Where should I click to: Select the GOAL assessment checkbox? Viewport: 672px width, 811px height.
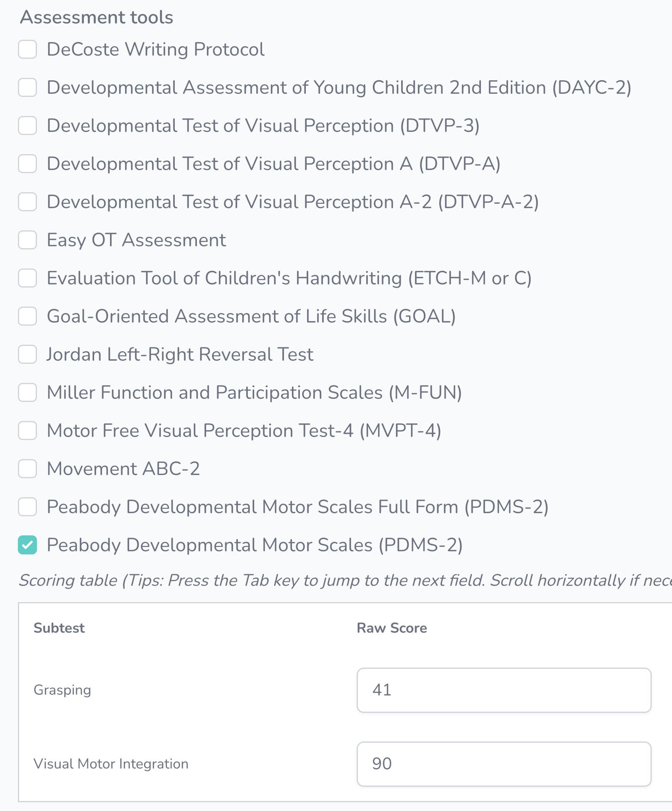click(x=27, y=317)
